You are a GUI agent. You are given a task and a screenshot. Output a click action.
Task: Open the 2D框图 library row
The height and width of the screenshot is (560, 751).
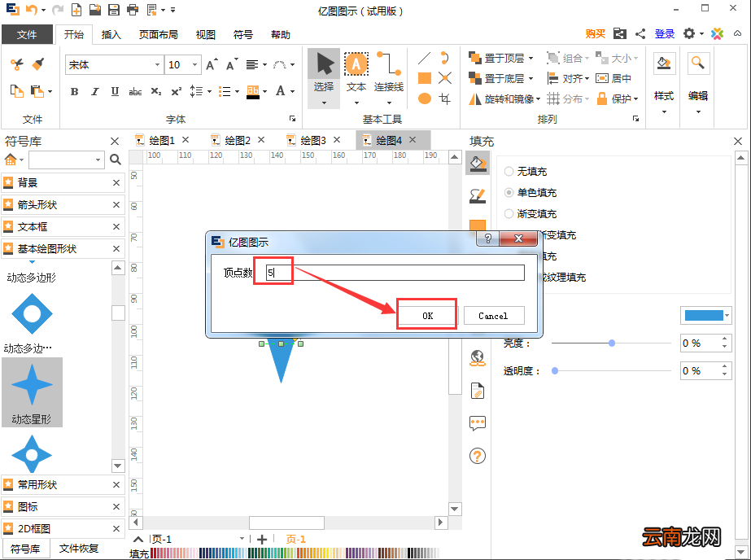point(63,528)
